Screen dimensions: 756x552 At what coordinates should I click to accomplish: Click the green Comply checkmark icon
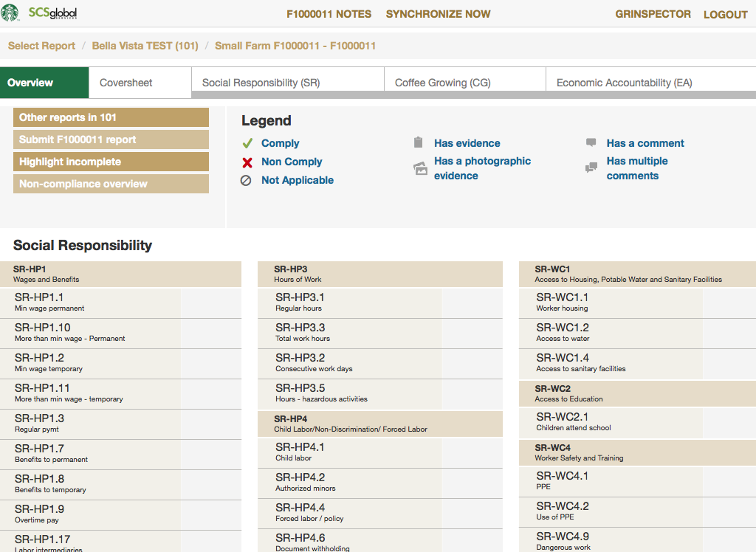pyautogui.click(x=247, y=144)
